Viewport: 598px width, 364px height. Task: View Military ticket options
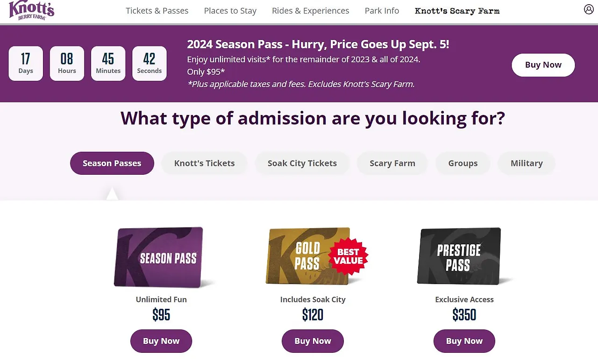pyautogui.click(x=527, y=163)
